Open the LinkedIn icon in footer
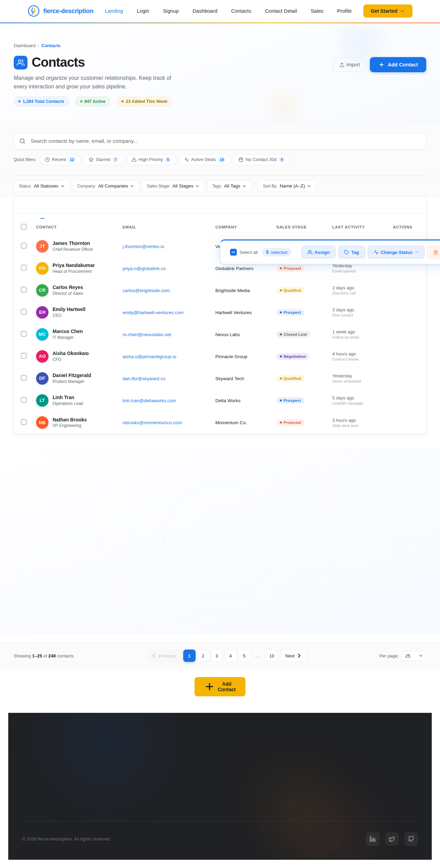Viewport: 440px width, 868px height. pos(373,839)
